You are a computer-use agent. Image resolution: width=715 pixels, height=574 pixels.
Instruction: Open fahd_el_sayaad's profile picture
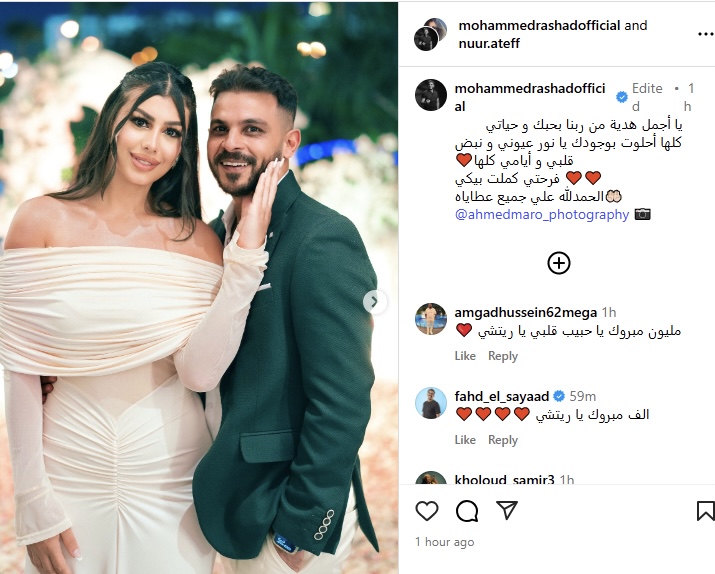click(x=430, y=403)
